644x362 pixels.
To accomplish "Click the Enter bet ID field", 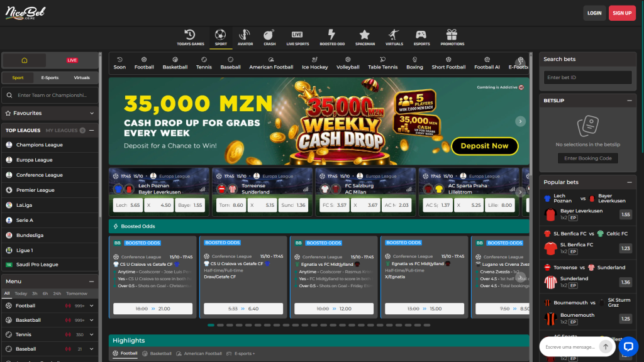I will click(x=588, y=77).
